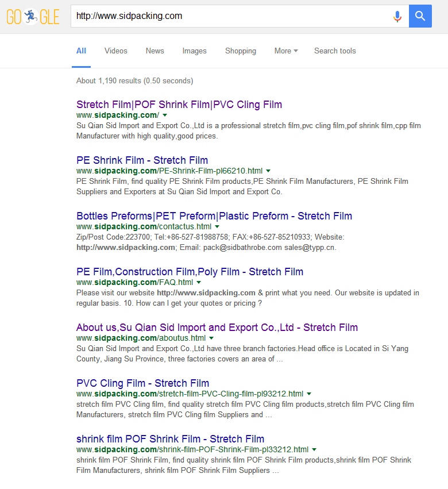Click the blue magnifier search button

pos(420,16)
